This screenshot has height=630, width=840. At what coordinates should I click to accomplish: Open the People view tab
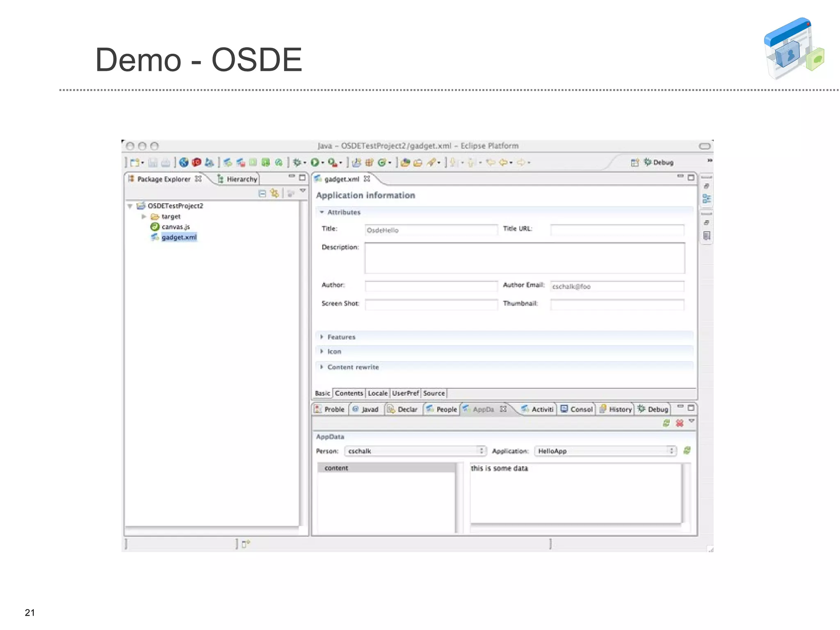[441, 409]
